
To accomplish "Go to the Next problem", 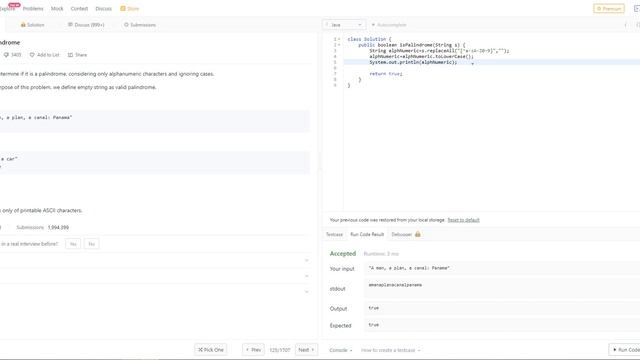I will click(x=306, y=350).
